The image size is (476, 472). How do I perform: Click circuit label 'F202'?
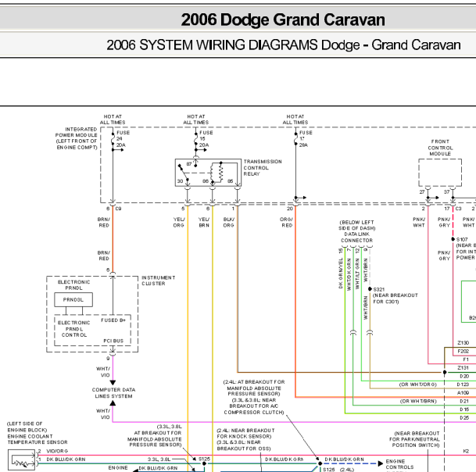463,351
